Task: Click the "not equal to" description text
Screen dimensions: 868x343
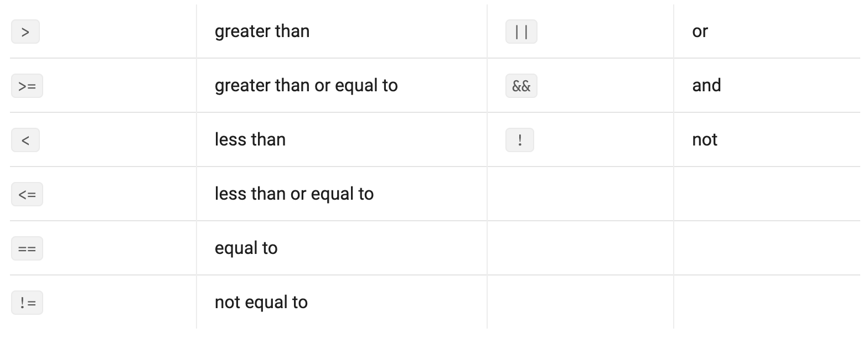Action: click(x=261, y=302)
